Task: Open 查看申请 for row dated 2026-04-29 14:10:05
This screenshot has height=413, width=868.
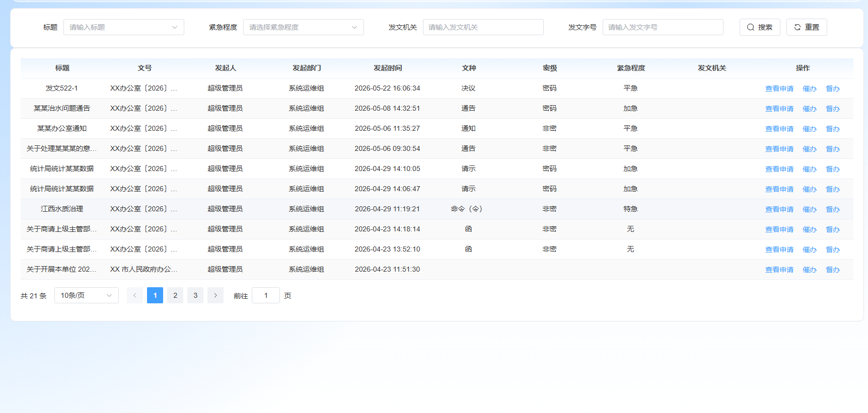Action: click(x=779, y=169)
